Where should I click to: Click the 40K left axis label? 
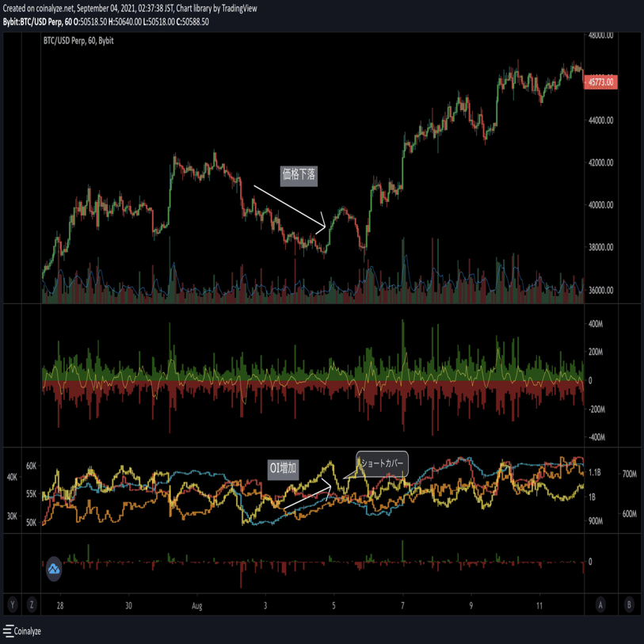(x=13, y=477)
